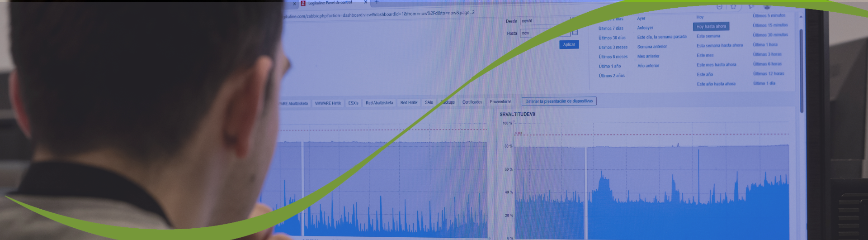This screenshot has height=240, width=868.
Task: Open the browser profile avatar
Action: pos(767,6)
